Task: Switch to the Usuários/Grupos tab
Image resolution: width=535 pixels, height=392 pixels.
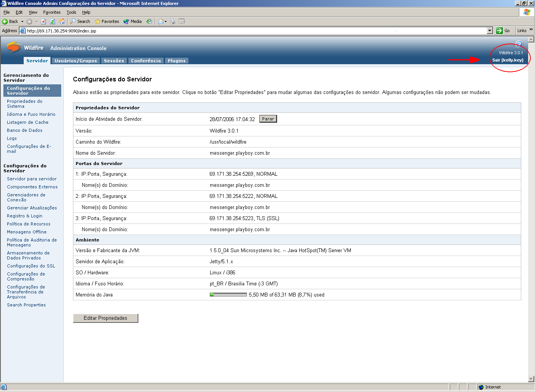Action: coord(76,61)
